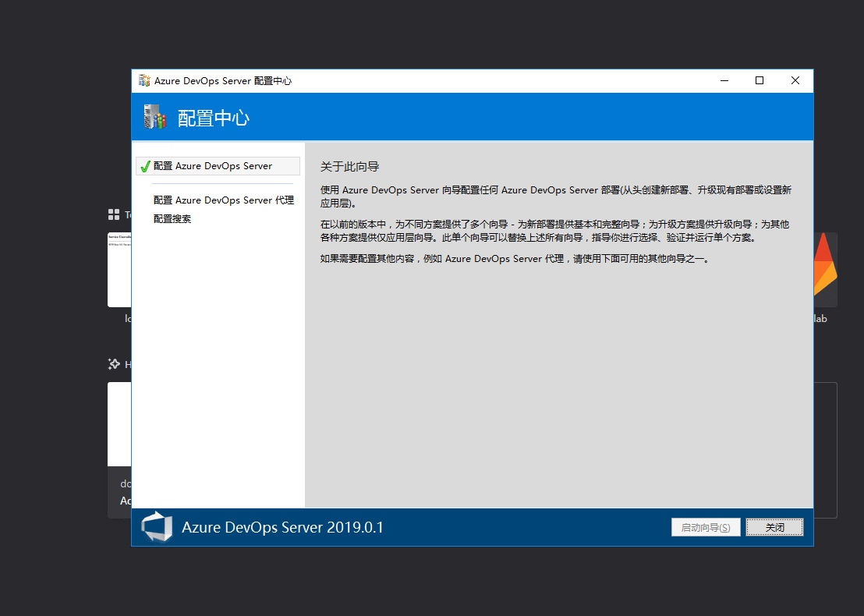Screen dimensions: 864x616
Task: Minimize the configuration center window
Action: [724, 80]
